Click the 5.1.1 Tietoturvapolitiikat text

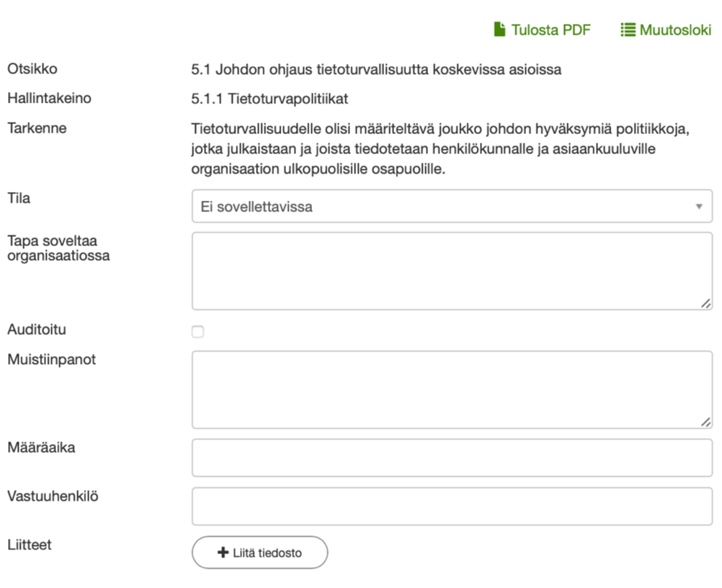pyautogui.click(x=269, y=99)
